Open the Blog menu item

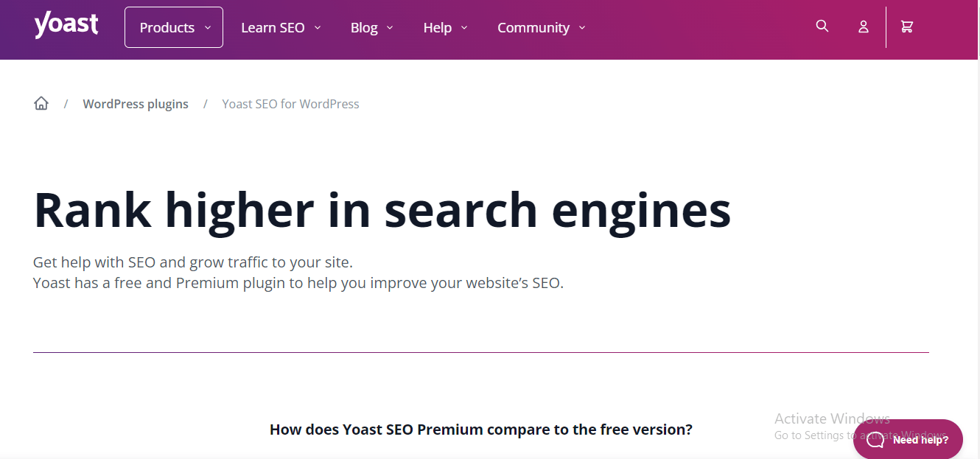364,27
